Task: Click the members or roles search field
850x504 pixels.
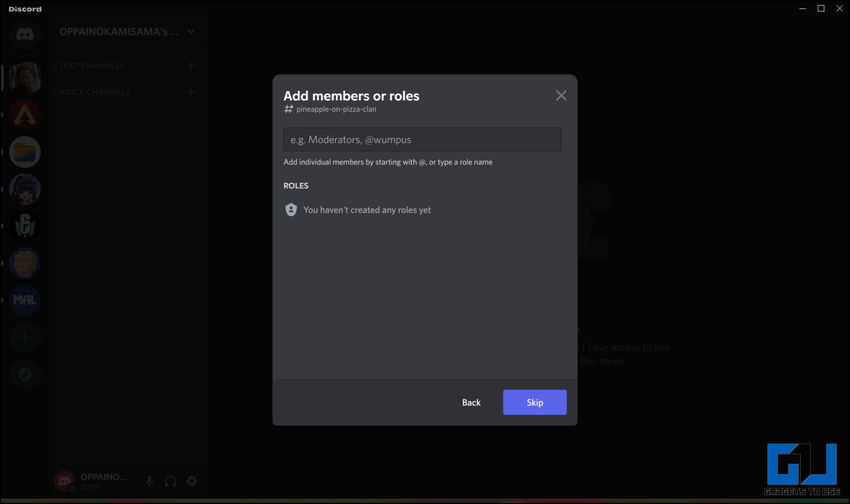Action: [422, 139]
